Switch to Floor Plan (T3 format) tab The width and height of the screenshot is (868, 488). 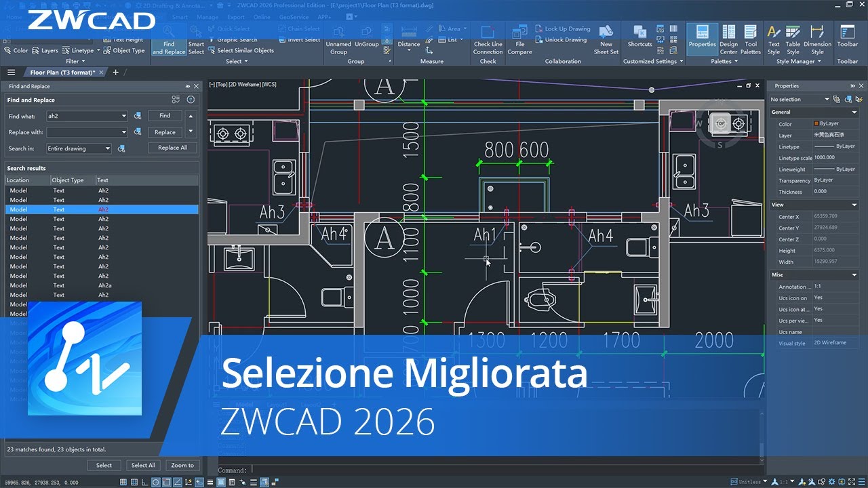click(63, 72)
